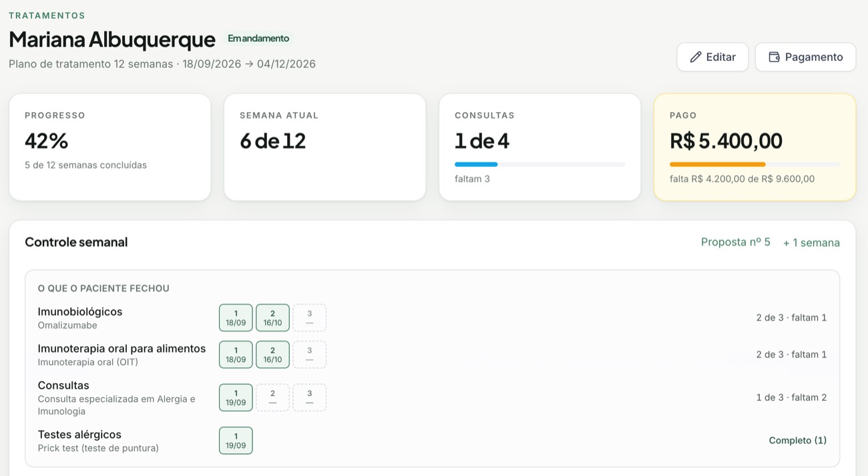Click 1 de 3 · faltam 2 text
Viewport: 868px width, 476px height.
click(791, 397)
